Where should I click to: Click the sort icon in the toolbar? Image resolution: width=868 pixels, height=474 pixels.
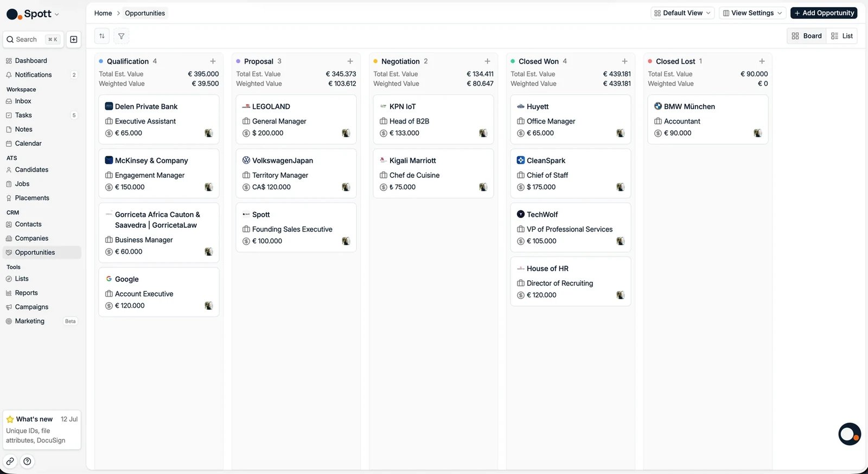pos(102,36)
